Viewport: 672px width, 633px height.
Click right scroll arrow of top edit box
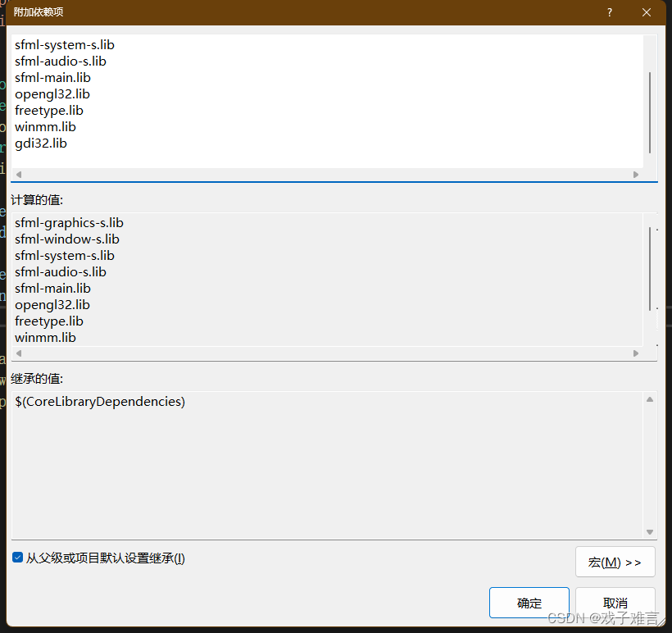click(636, 175)
